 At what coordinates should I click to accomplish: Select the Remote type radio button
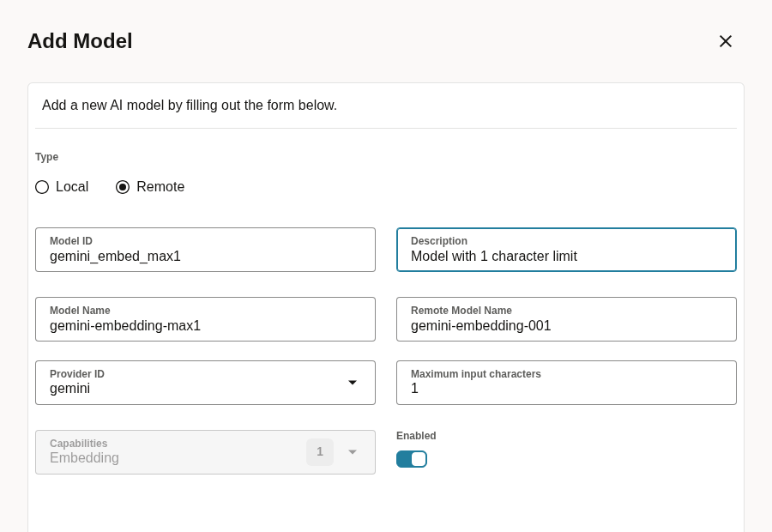coord(123,187)
